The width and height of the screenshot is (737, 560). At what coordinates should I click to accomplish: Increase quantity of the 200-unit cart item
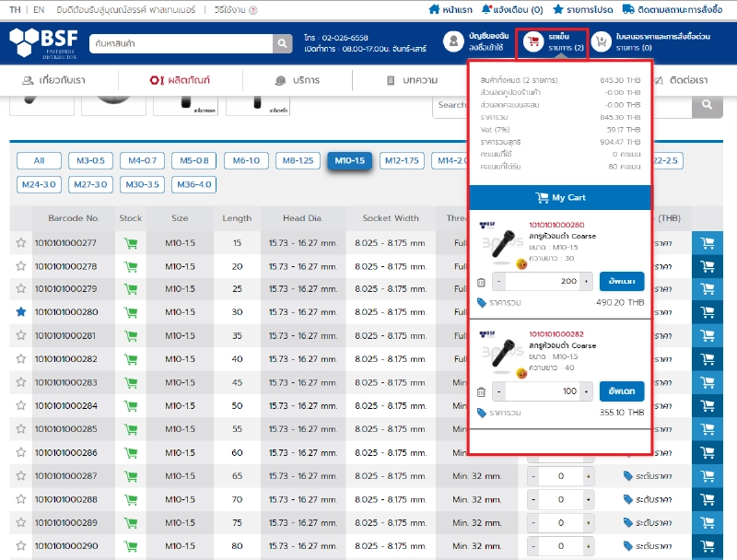pos(586,281)
